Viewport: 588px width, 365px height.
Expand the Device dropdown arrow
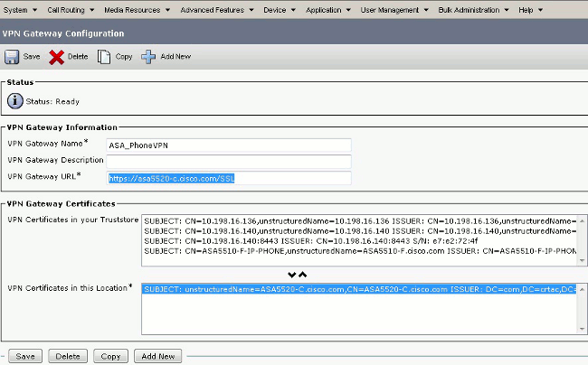click(293, 10)
